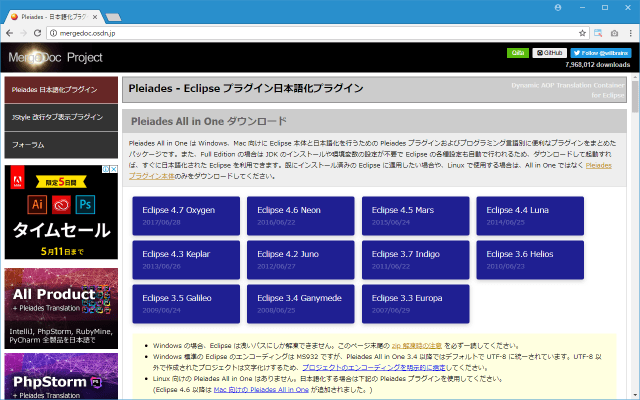Download Eclipse 3.4 Ganymede
Screen dimensions: 640x400
301,304
